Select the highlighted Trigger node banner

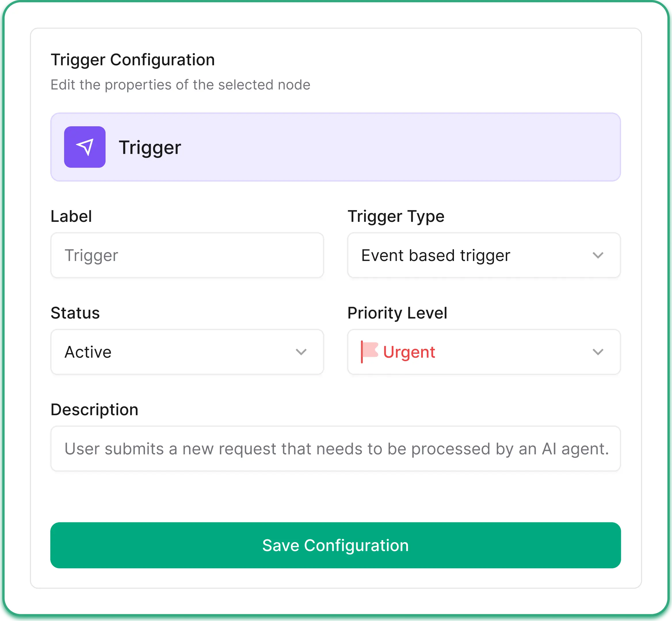[336, 147]
